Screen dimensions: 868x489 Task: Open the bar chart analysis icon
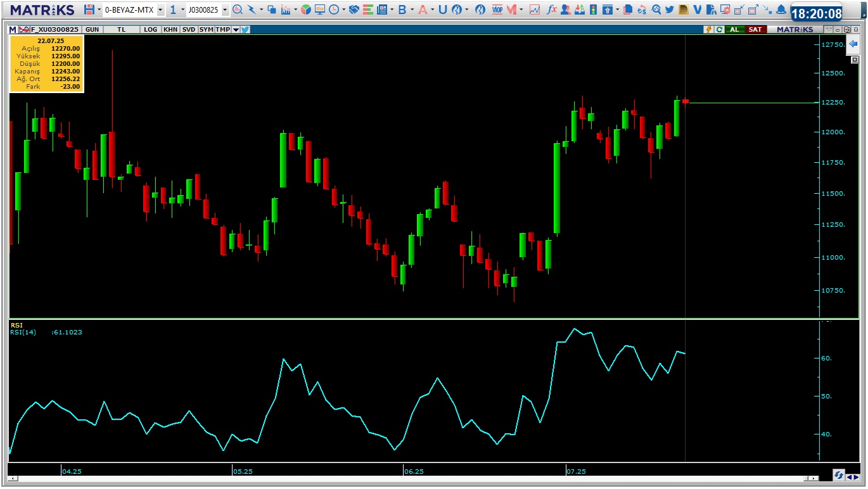[x=286, y=10]
